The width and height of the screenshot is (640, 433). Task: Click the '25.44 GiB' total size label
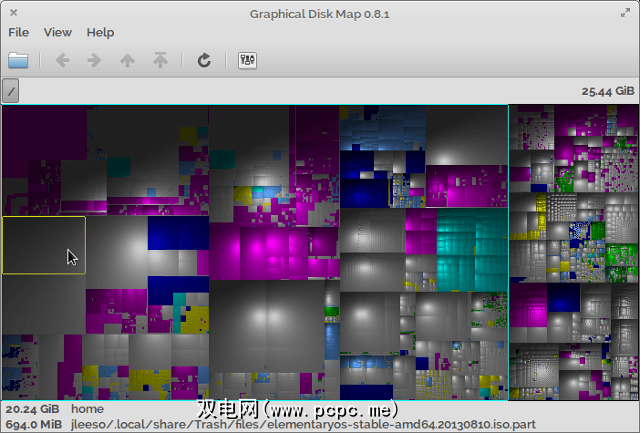pyautogui.click(x=608, y=91)
